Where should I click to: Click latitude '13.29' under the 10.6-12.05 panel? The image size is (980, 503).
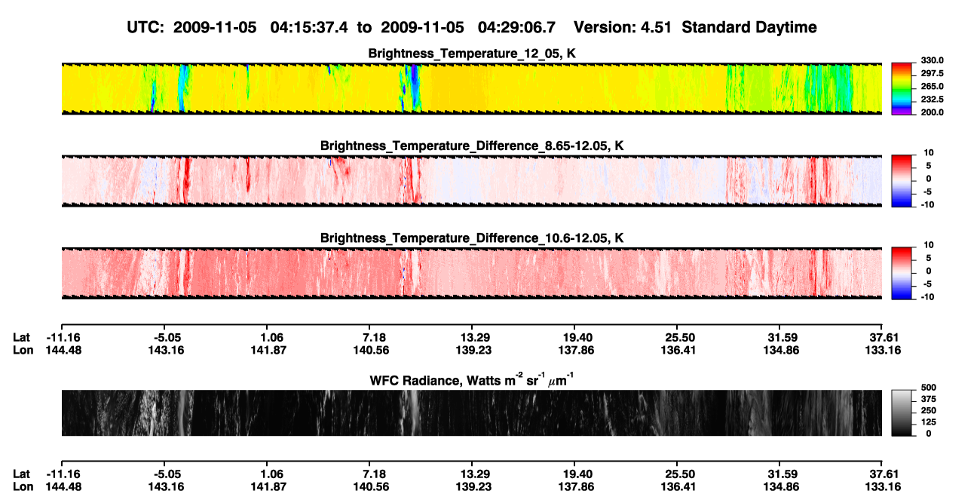point(472,337)
